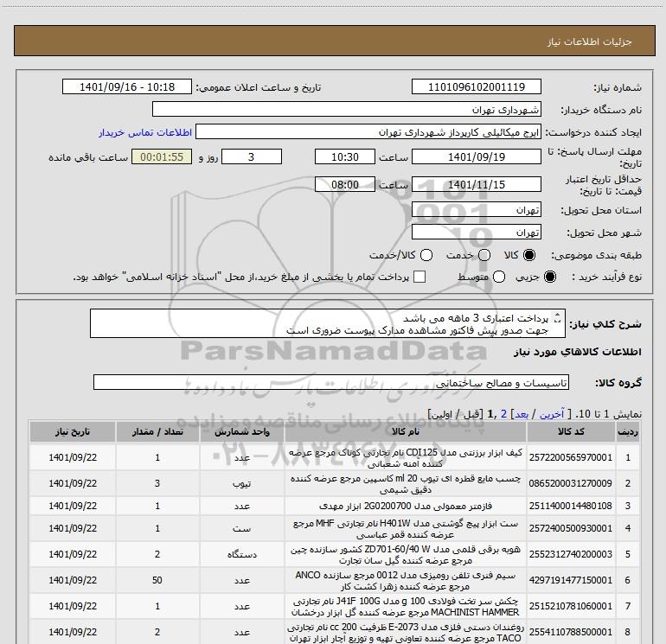Screen dimensions: 666x644
Task: Click item name کیف ابزار برزنتی CDI125
Action: pyautogui.click(x=406, y=457)
